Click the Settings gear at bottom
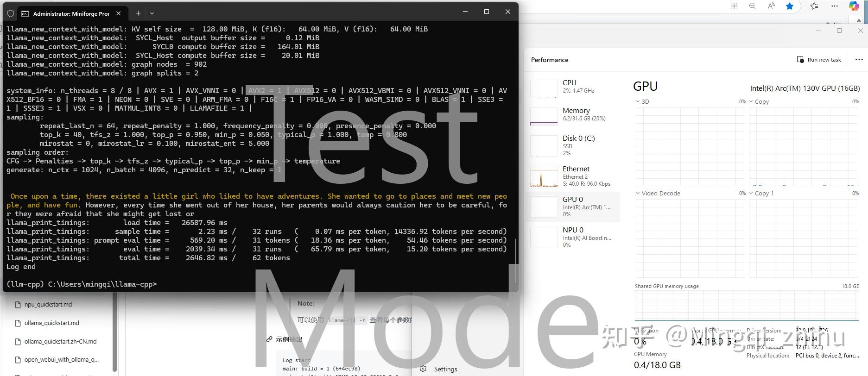 tap(438, 369)
